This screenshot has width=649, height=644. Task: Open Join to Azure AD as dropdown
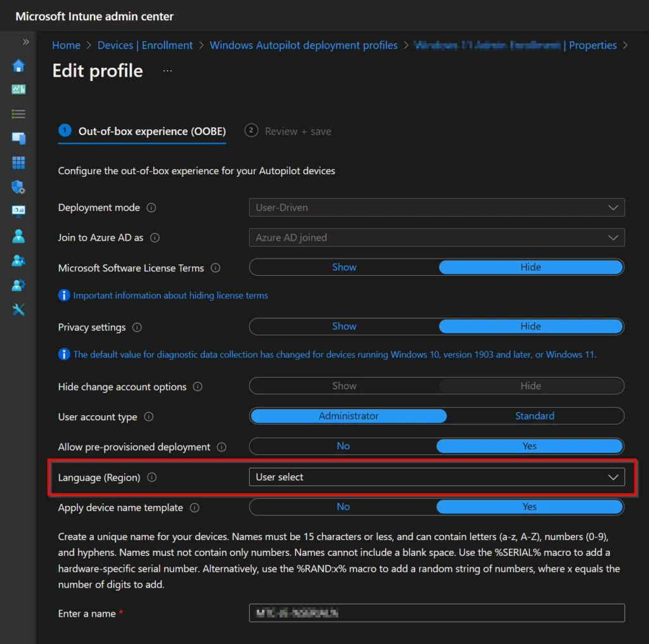click(437, 238)
